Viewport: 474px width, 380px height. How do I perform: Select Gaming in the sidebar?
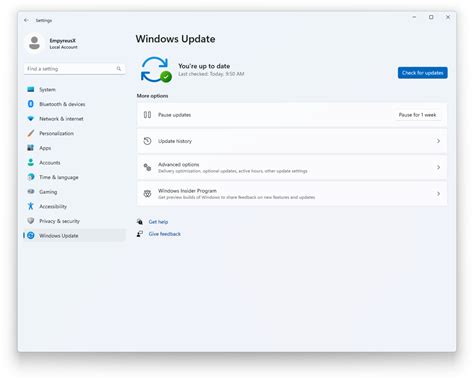(x=75, y=192)
